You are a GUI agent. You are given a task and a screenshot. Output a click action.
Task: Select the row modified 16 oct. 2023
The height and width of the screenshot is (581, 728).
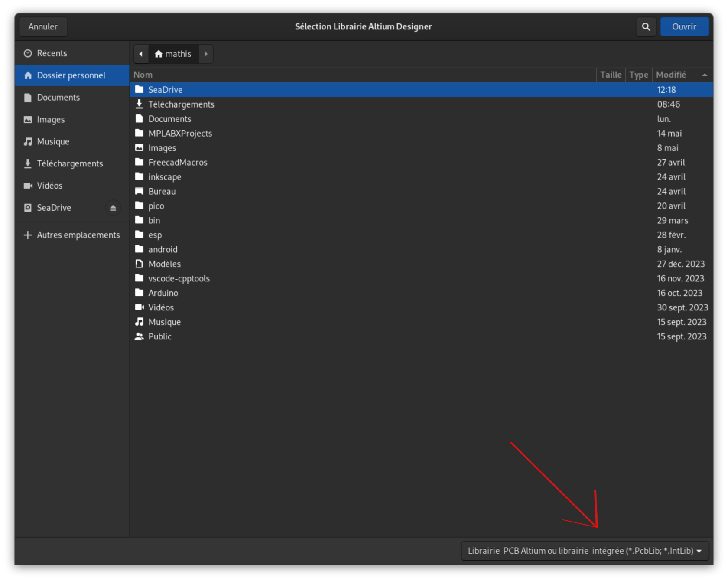point(421,293)
